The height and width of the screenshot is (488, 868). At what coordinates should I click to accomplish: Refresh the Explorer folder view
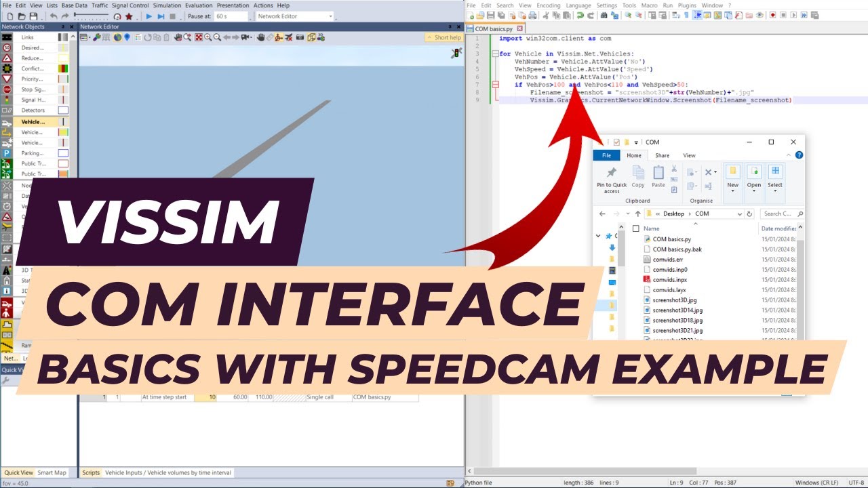pyautogui.click(x=749, y=213)
